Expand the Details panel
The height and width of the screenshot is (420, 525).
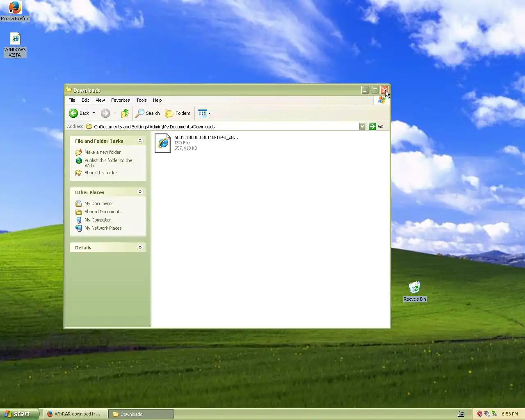coord(140,247)
